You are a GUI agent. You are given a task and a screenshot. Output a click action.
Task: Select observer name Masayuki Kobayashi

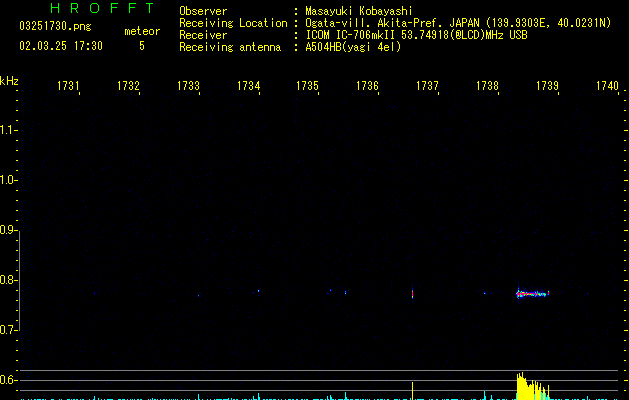pyautogui.click(x=359, y=11)
